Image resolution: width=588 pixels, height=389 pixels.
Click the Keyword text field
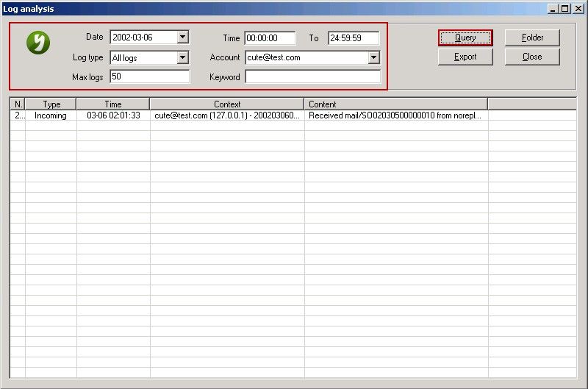tap(313, 76)
